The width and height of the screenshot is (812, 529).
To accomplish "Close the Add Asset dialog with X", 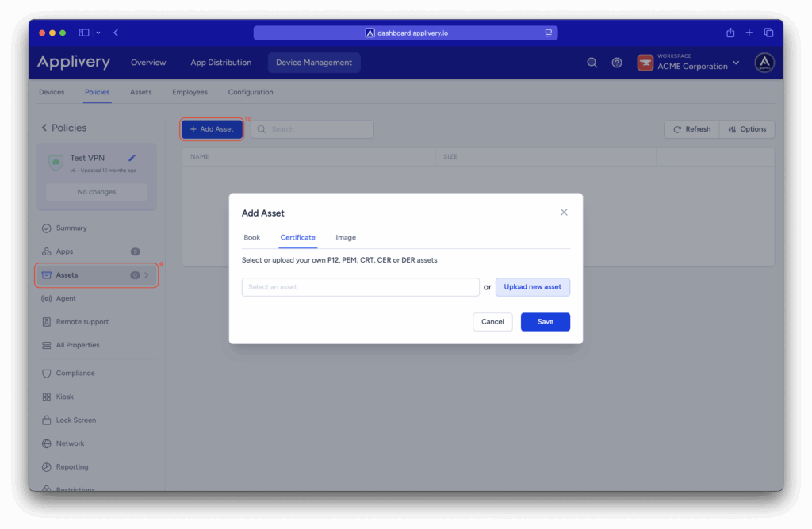I will (x=564, y=213).
